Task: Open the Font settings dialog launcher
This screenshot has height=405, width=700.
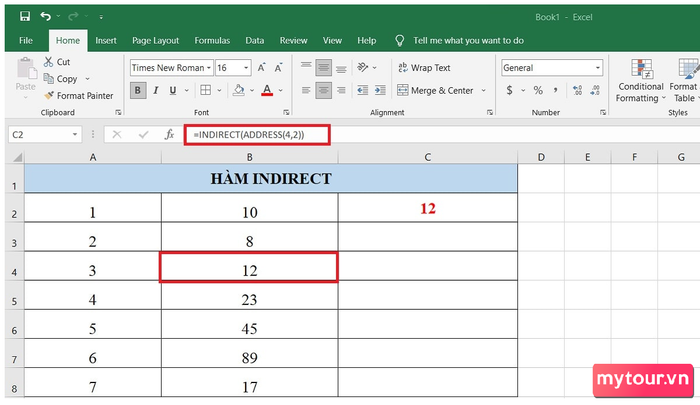Action: (286, 113)
